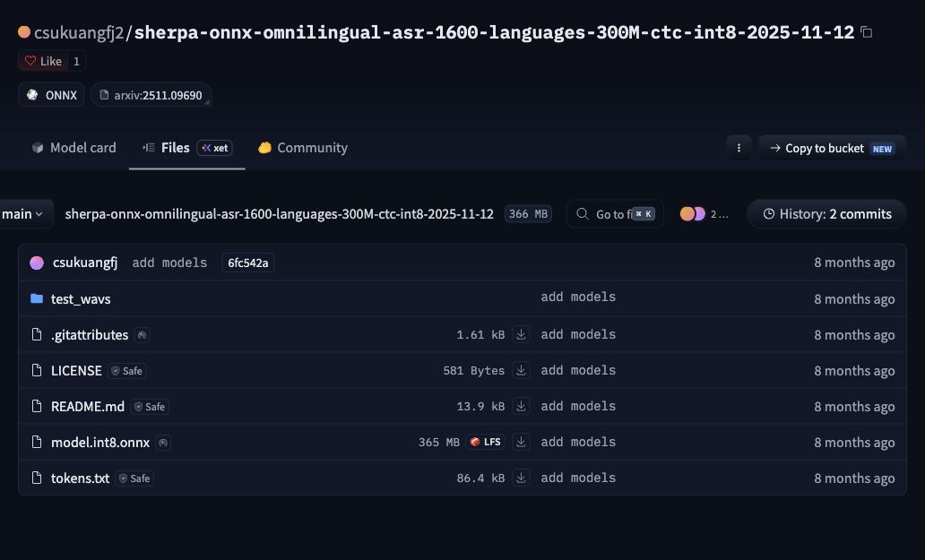Open the repository name breadcrumb link

(x=279, y=214)
